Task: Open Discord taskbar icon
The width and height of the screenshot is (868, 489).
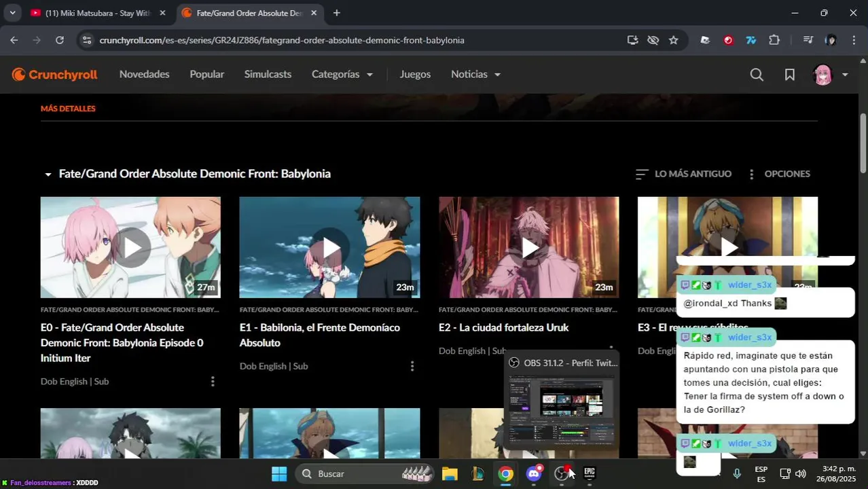Action: click(534, 473)
